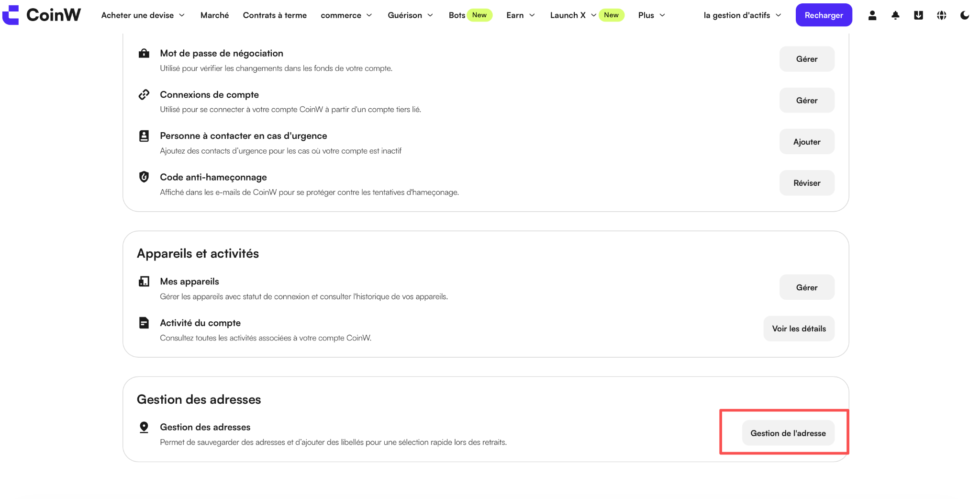Click the download app icon
The image size is (980, 499).
pyautogui.click(x=918, y=15)
